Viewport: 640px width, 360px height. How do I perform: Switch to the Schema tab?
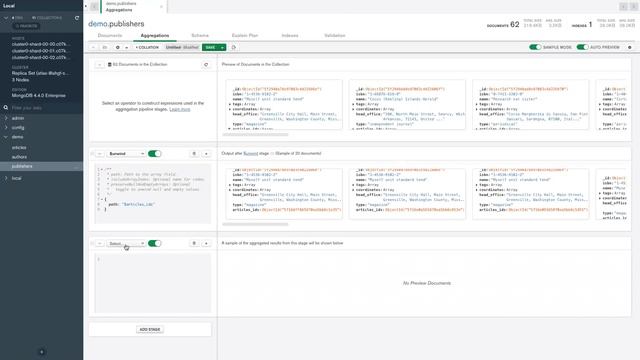(x=200, y=36)
